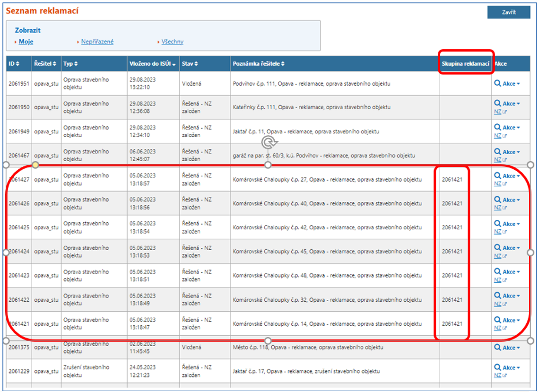This screenshot has height=392, width=538.
Task: Show the Nepřiřazené reclamations filter
Action: [97, 42]
